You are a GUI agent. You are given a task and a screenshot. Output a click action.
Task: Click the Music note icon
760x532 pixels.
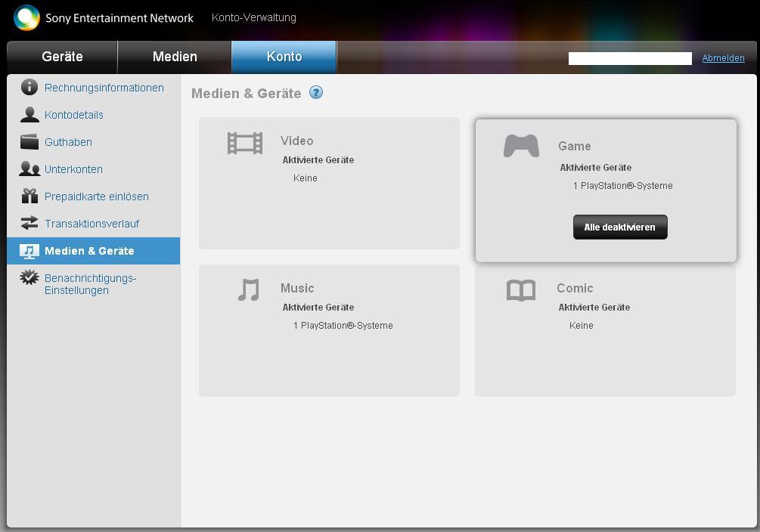tap(249, 289)
